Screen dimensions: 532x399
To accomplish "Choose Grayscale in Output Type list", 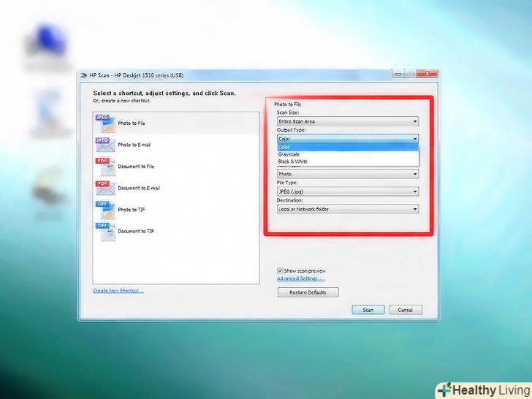I will [x=348, y=154].
